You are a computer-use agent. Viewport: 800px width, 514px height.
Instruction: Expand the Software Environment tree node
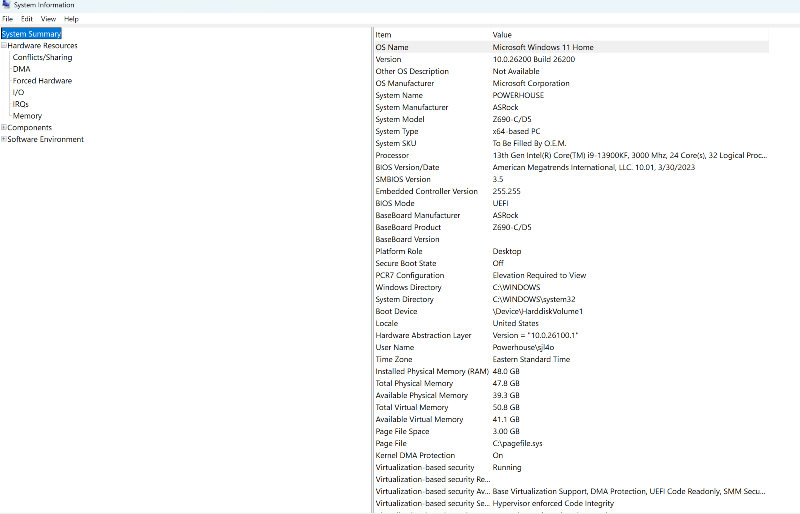(x=4, y=140)
